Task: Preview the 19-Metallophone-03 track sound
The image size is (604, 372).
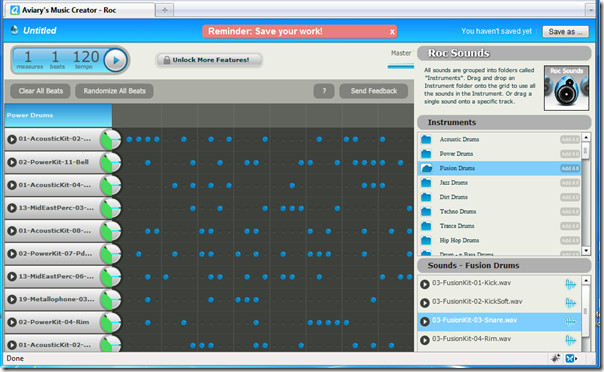Action: pos(12,300)
